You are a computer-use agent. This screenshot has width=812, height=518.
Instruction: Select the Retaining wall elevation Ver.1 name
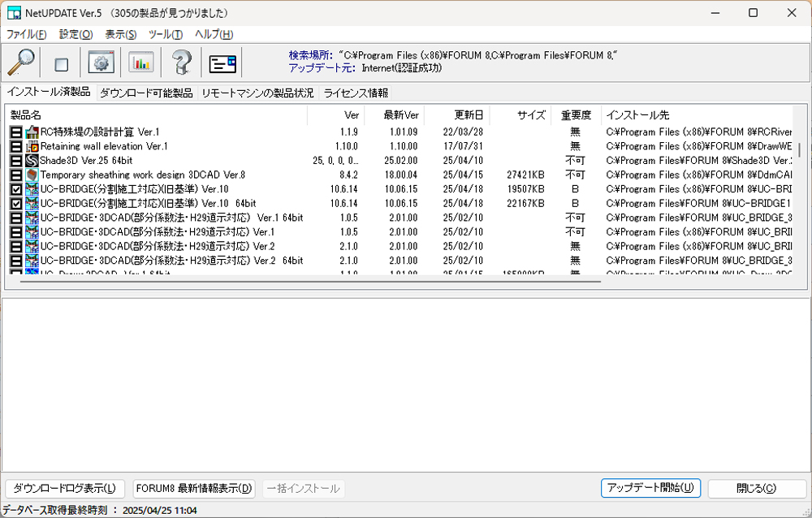pos(104,147)
